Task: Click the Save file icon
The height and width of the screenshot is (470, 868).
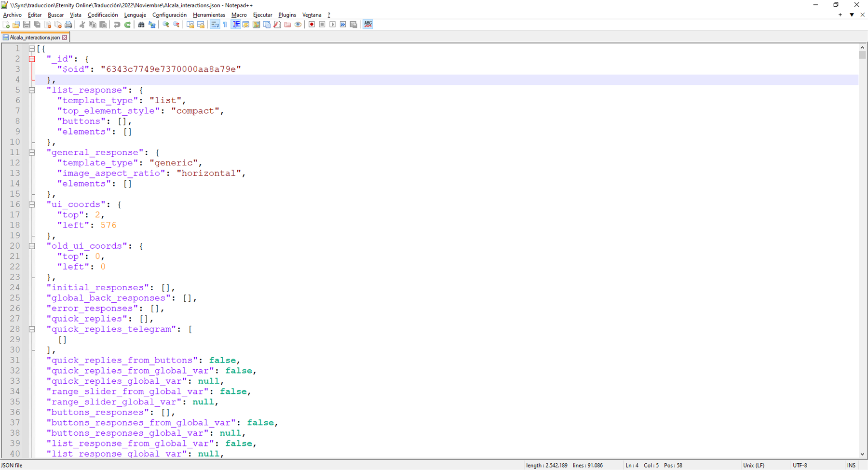Action: (27, 25)
